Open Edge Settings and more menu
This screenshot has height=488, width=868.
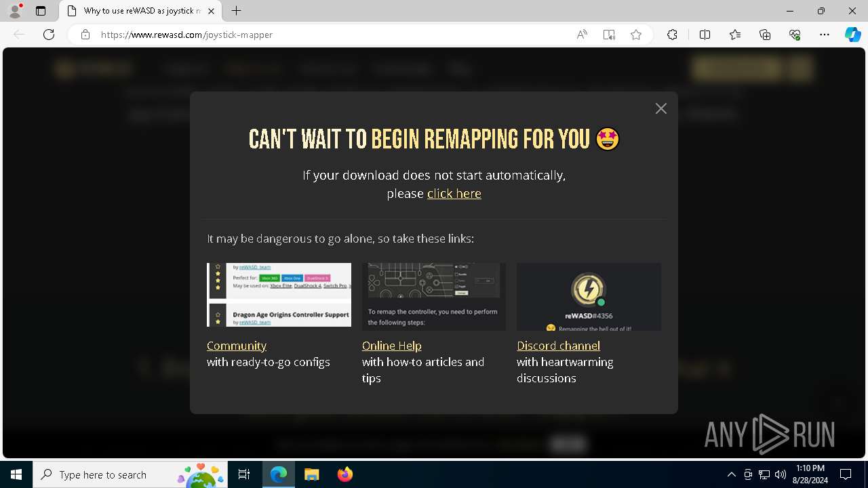[825, 35]
